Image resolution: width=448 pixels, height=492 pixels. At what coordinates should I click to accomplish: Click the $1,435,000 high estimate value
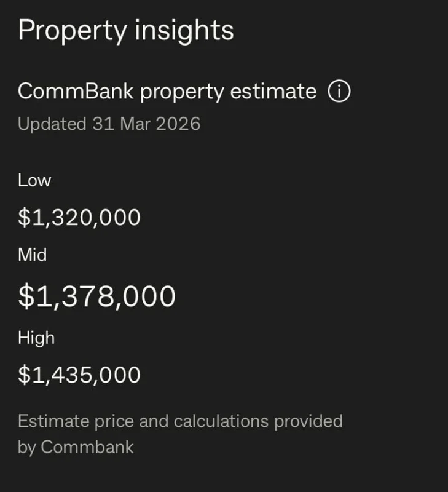point(79,375)
